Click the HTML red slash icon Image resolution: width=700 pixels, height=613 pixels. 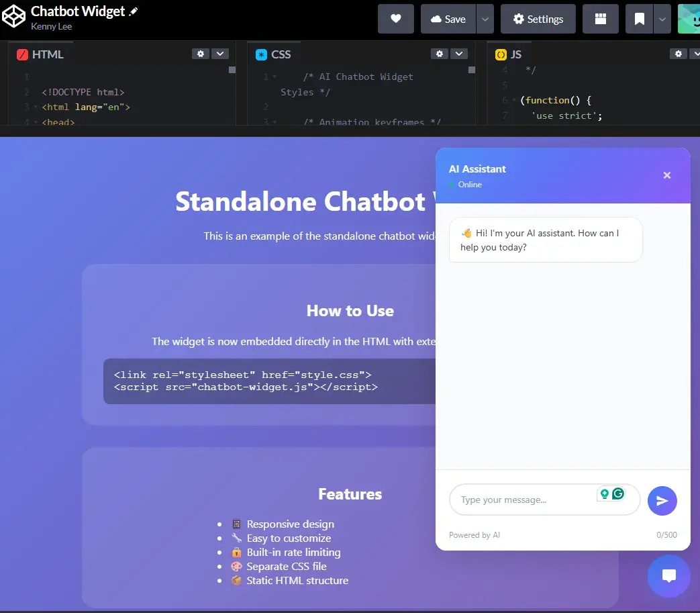coord(22,54)
